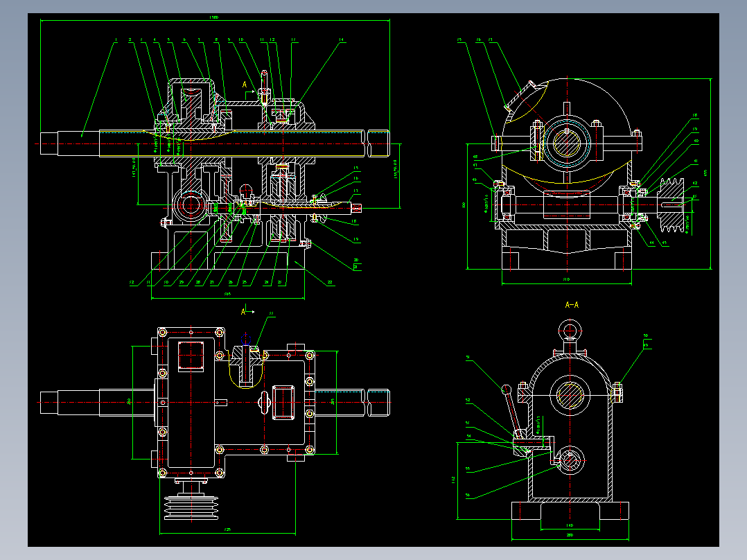747x560 pixels.
Task: Pick part balloon number 14
Action: (341, 40)
